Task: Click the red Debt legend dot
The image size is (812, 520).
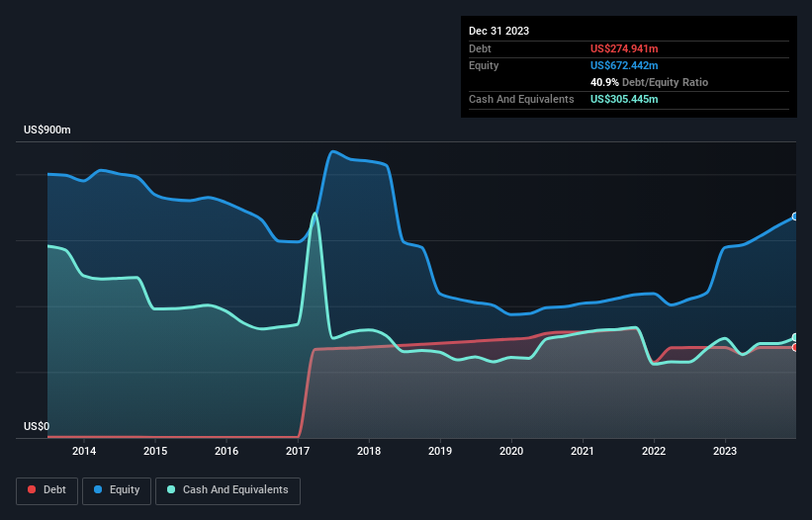Action: (x=32, y=489)
